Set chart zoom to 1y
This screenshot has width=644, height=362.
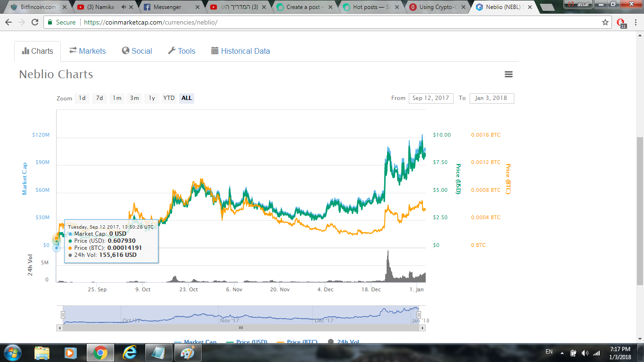tap(152, 98)
